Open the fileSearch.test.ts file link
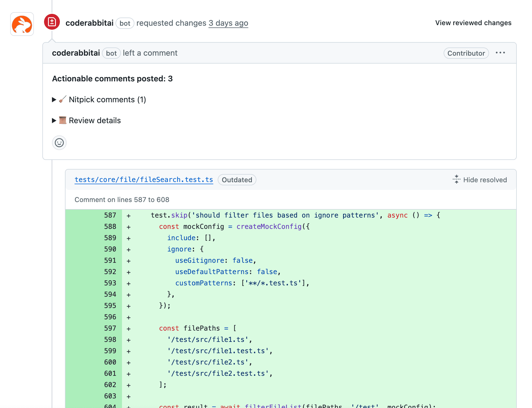The width and height of the screenshot is (532, 408). 143,179
